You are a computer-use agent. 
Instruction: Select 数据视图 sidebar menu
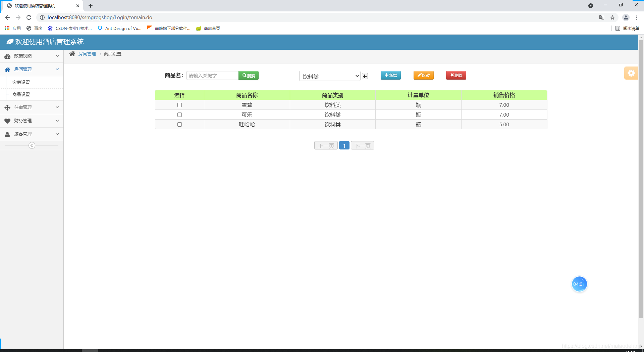pyautogui.click(x=32, y=56)
